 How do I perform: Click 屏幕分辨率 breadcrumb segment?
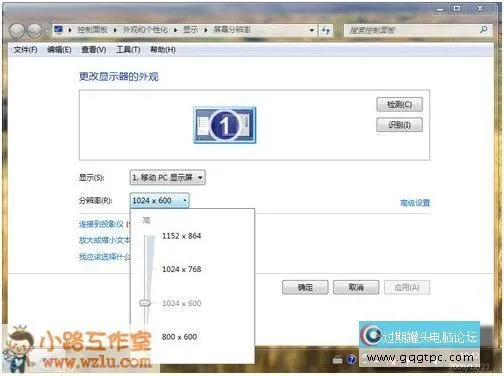(x=232, y=30)
